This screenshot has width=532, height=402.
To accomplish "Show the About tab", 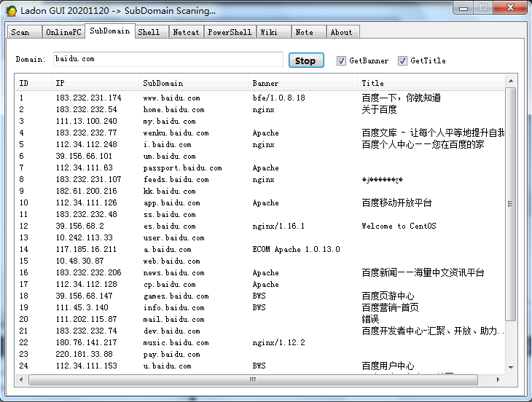I will [343, 32].
